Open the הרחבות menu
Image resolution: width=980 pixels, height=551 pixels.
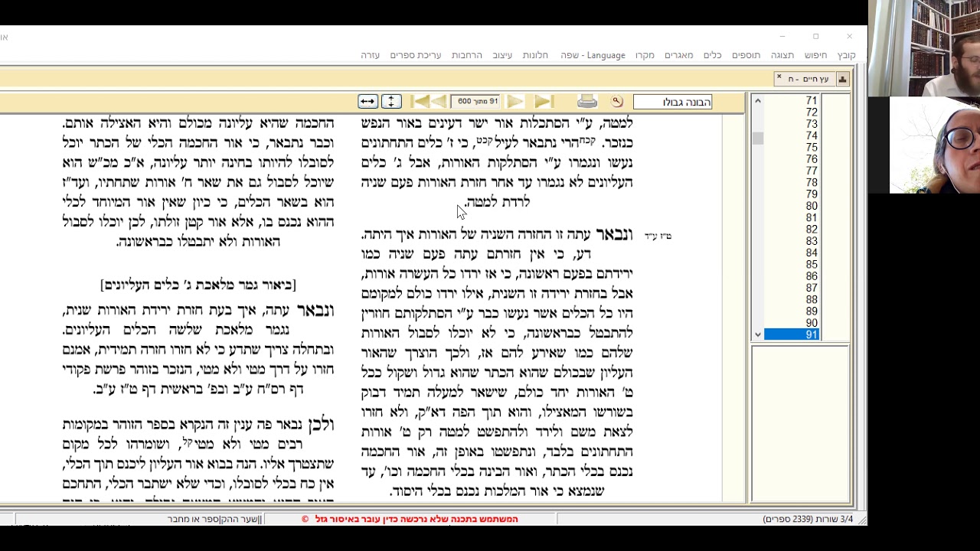(x=466, y=55)
